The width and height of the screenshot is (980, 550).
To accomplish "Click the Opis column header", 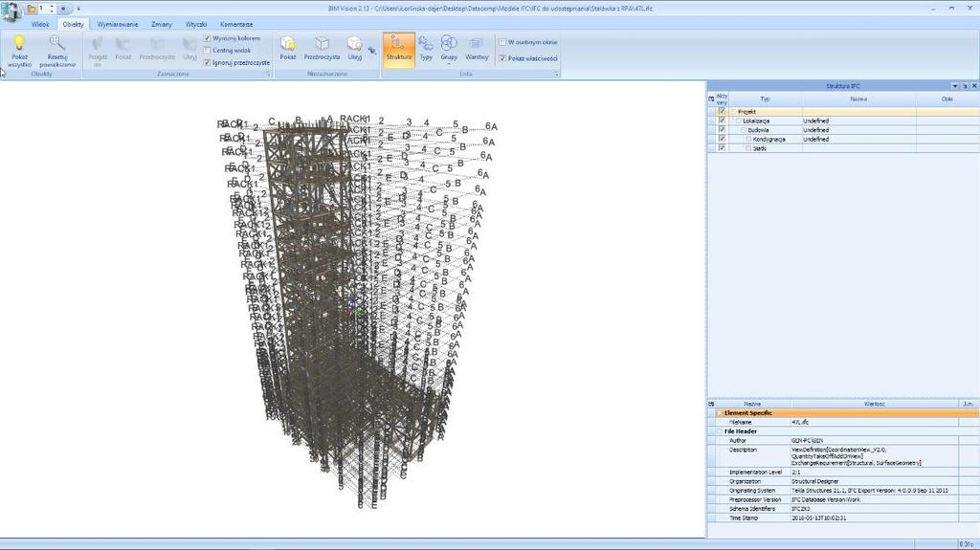I will click(x=947, y=99).
